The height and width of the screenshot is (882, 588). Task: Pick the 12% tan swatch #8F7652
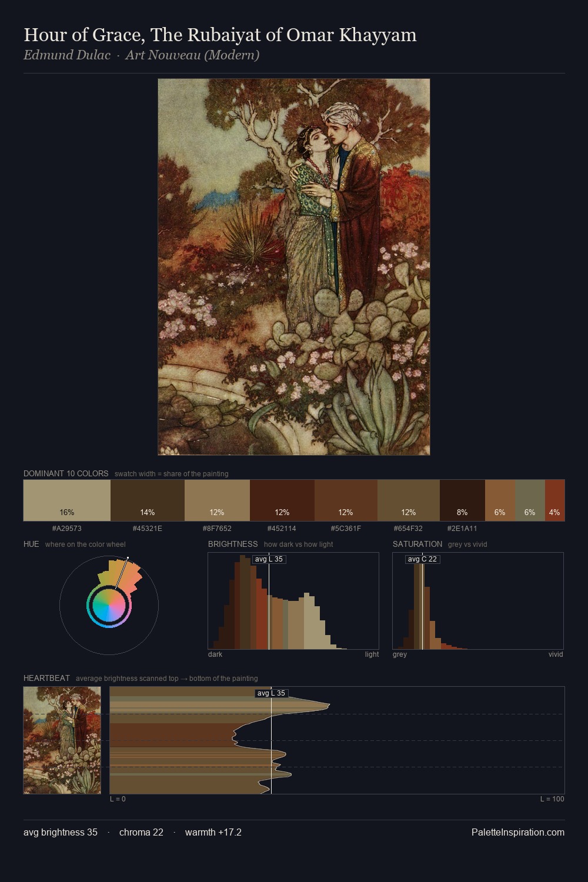click(217, 500)
